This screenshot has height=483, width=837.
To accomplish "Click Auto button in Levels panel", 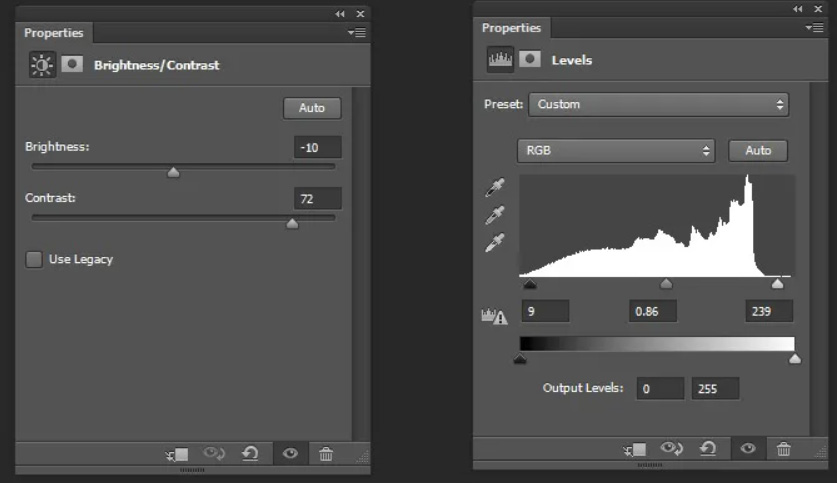I will tap(758, 151).
